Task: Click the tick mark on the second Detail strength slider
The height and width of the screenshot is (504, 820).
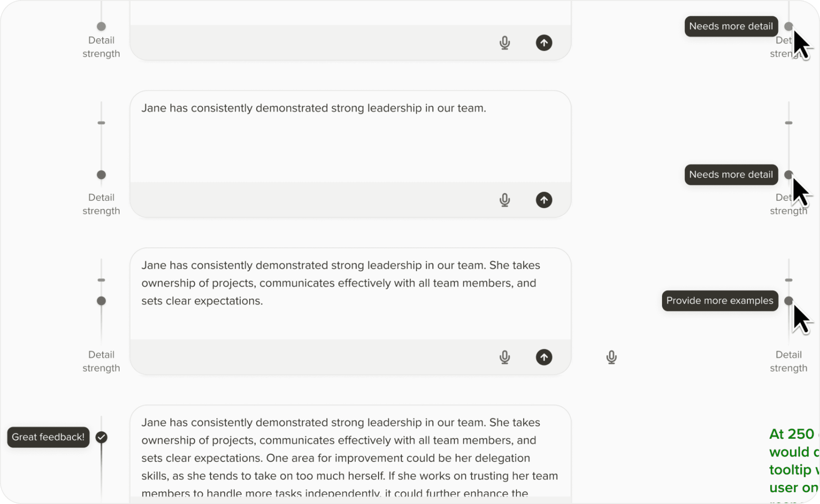Action: pyautogui.click(x=101, y=123)
